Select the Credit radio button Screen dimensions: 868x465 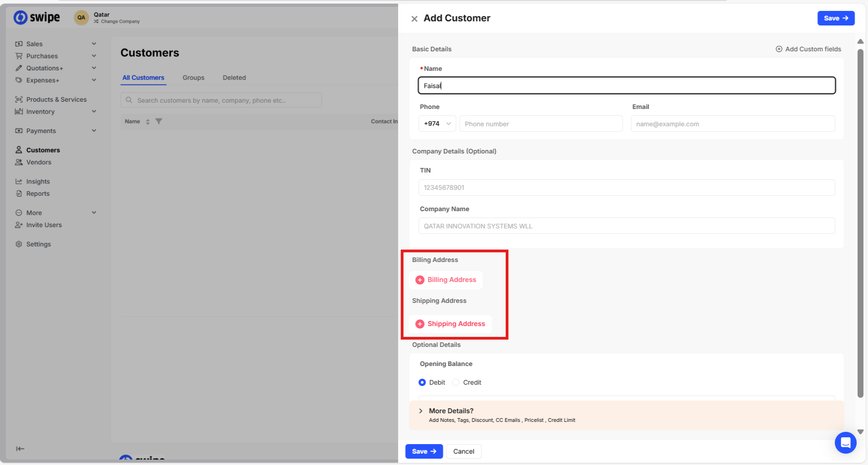point(456,382)
